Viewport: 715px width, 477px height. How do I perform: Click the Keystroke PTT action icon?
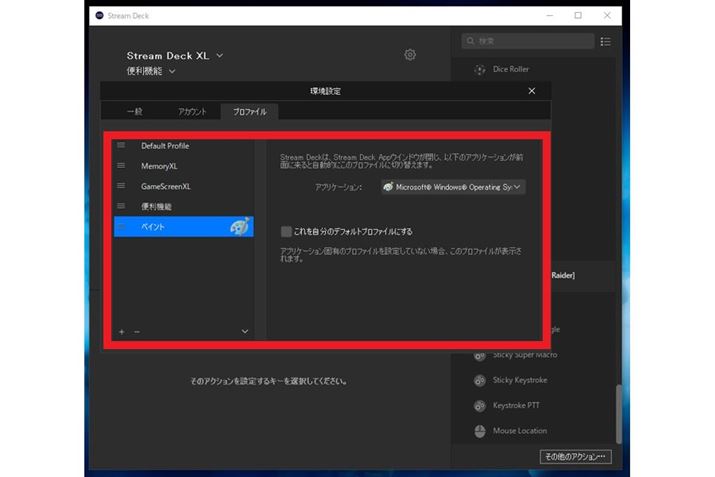(x=479, y=406)
